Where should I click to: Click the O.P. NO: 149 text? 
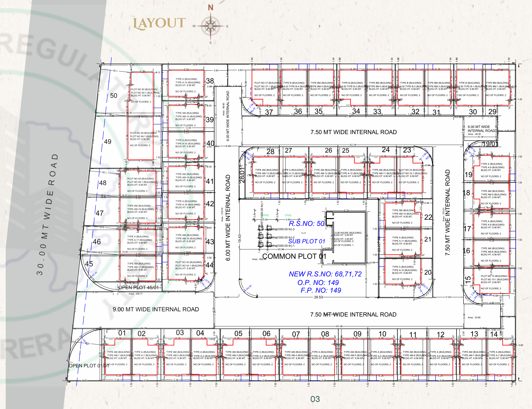[x=318, y=282]
